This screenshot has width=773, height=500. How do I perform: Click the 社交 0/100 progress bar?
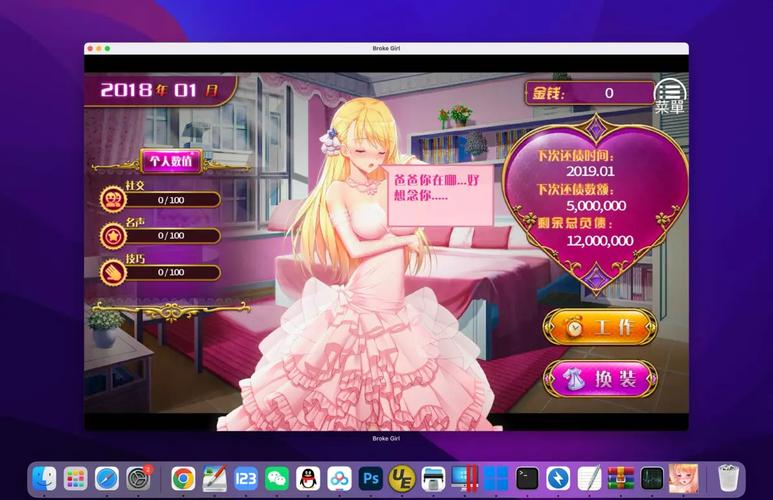point(171,200)
